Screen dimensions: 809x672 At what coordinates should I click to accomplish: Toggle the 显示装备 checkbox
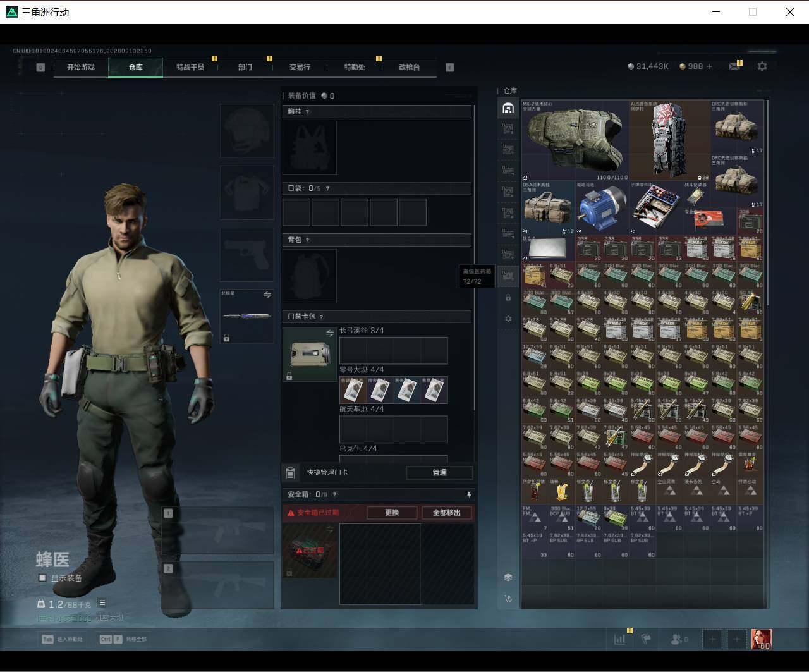pos(42,578)
